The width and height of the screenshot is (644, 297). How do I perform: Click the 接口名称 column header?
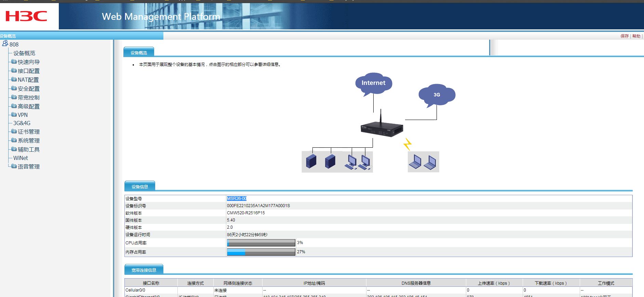coord(151,283)
